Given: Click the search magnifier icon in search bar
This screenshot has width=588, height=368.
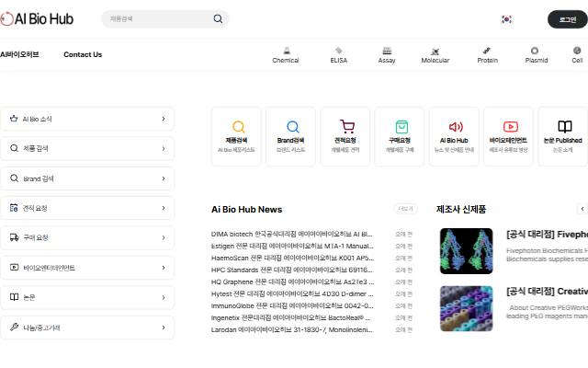Looking at the screenshot, I should pos(218,18).
